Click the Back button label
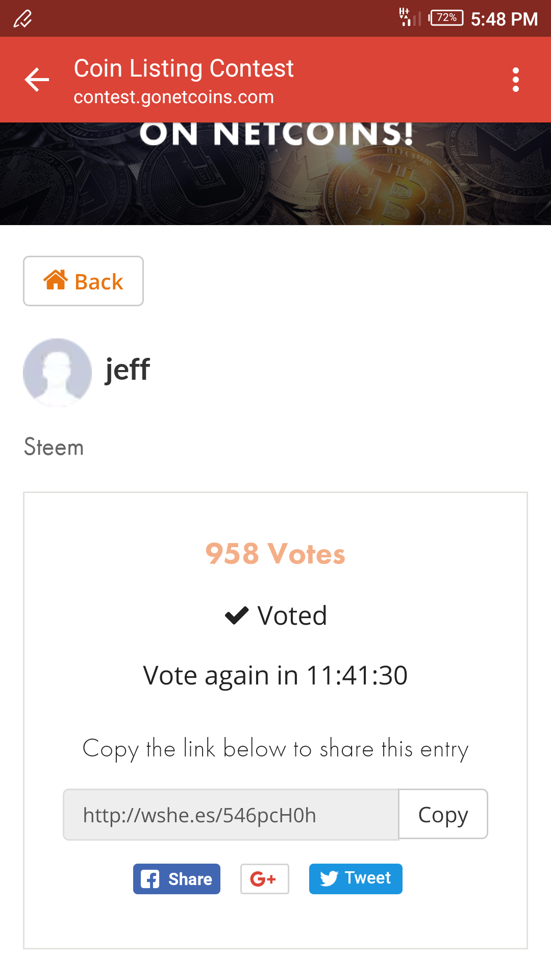This screenshot has height=980, width=551. click(x=99, y=282)
